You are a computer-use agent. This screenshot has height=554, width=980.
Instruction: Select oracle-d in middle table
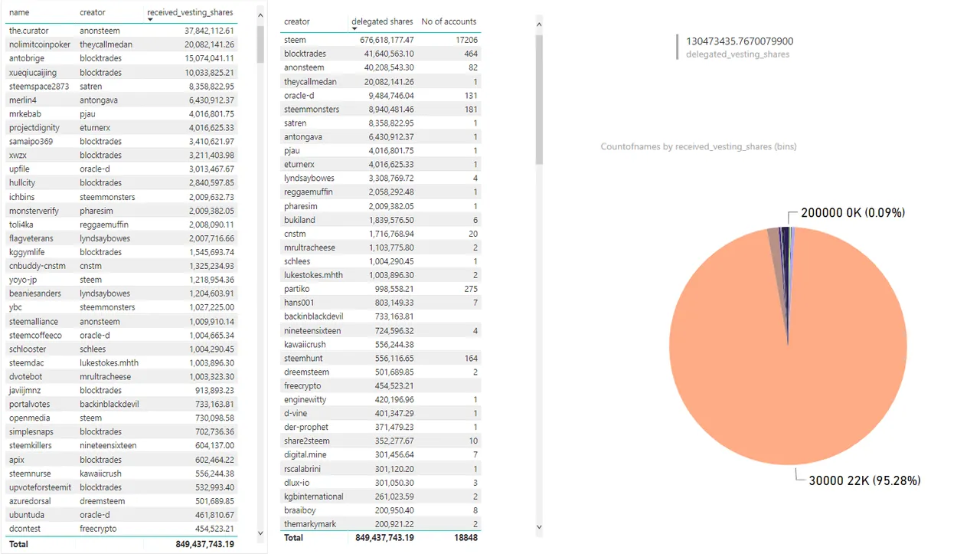pos(299,95)
